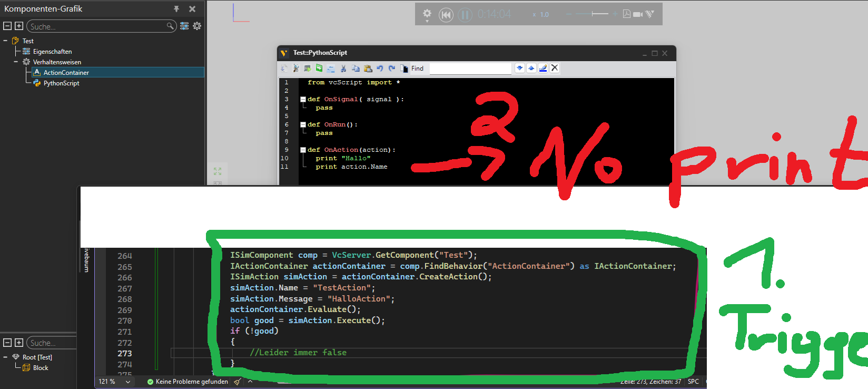Click the paste clipboard icon in script toolbar
This screenshot has height=389, width=868.
[x=368, y=69]
